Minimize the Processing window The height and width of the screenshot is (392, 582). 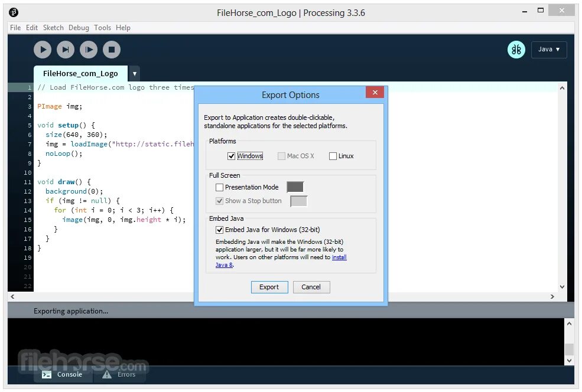pos(525,11)
